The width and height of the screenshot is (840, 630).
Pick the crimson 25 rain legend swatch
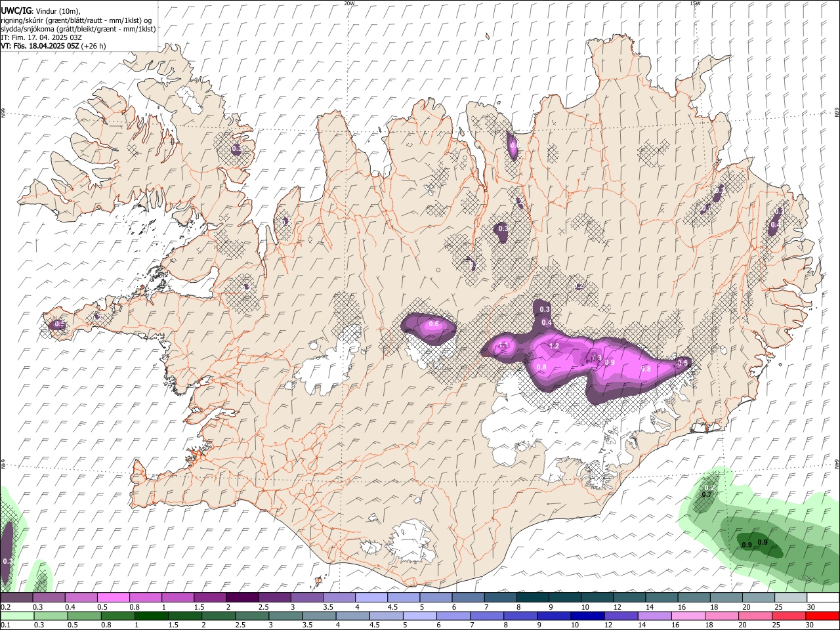pos(789,616)
